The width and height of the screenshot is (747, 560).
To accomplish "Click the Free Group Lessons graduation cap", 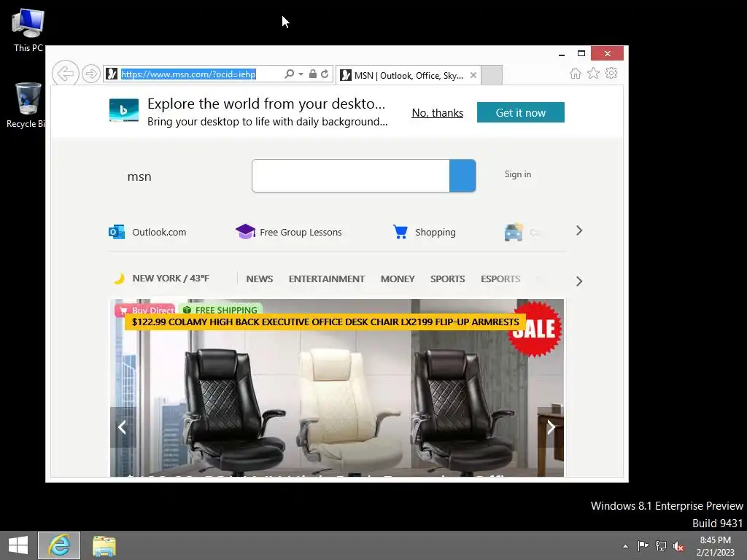I will tap(245, 231).
